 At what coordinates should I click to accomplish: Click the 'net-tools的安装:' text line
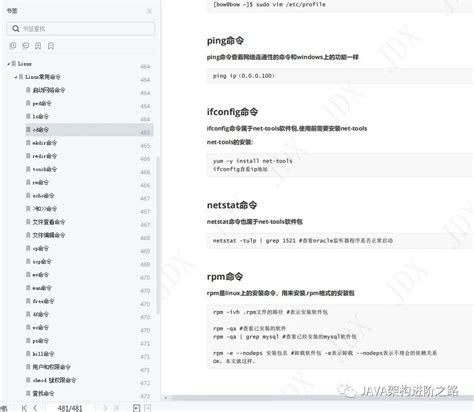230,142
